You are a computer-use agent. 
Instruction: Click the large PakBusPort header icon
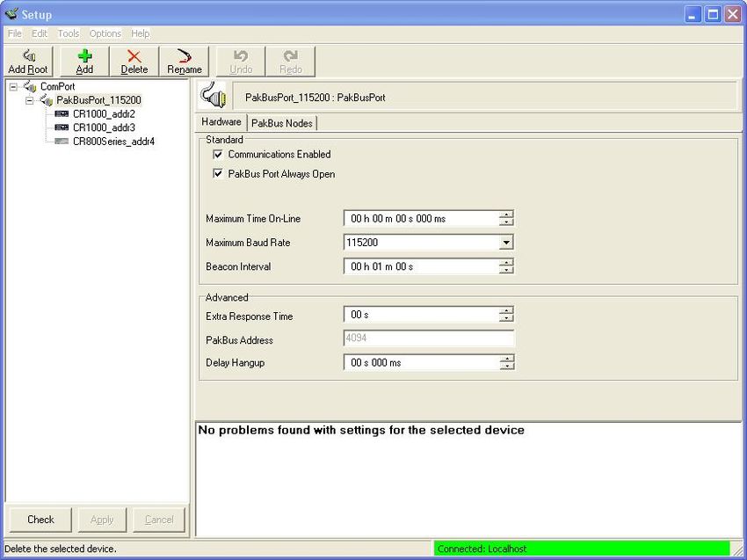(213, 95)
